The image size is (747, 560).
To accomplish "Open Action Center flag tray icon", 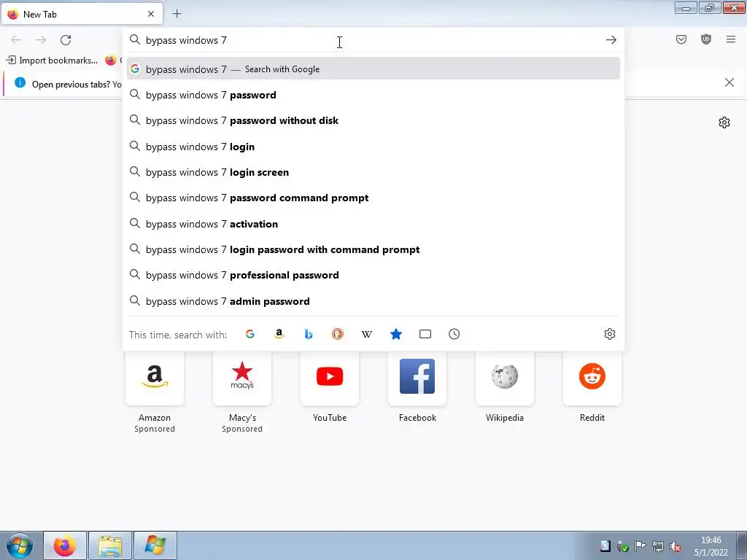I will [640, 546].
